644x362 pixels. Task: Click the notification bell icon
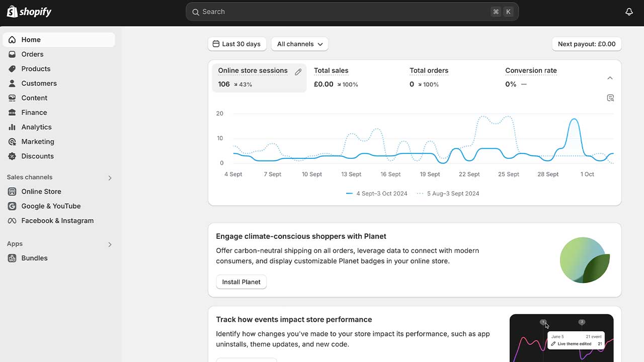pos(629,11)
